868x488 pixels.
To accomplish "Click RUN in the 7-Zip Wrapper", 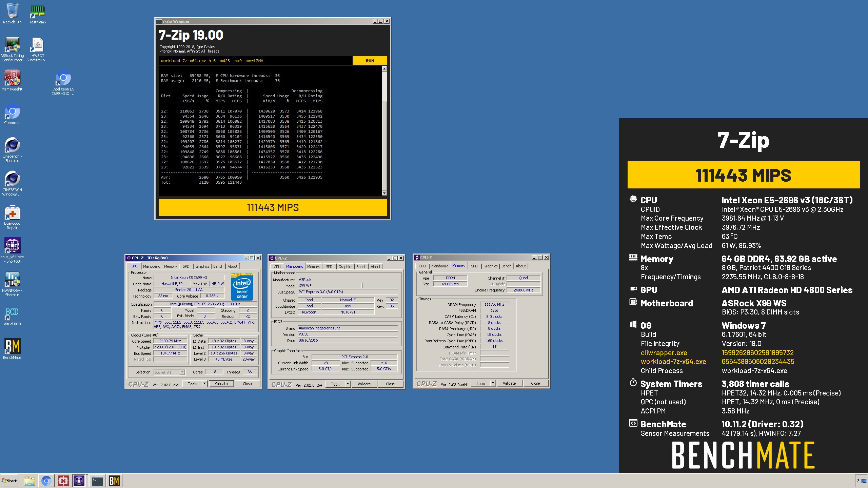I will [x=370, y=61].
